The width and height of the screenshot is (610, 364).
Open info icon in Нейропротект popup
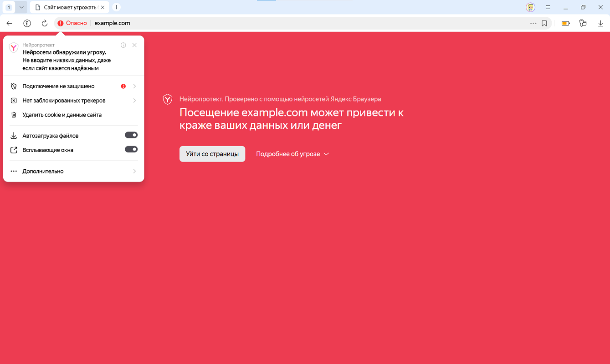[x=123, y=45]
